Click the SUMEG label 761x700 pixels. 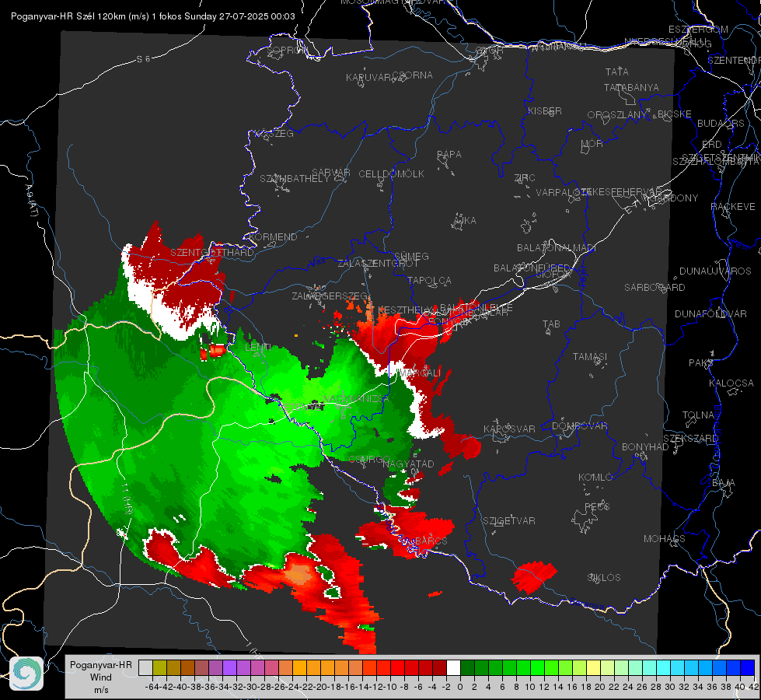point(411,256)
